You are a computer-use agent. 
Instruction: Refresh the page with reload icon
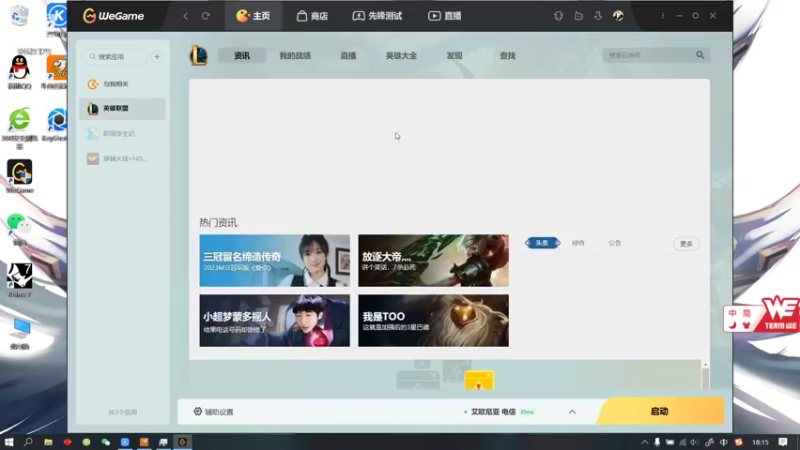coord(206,16)
